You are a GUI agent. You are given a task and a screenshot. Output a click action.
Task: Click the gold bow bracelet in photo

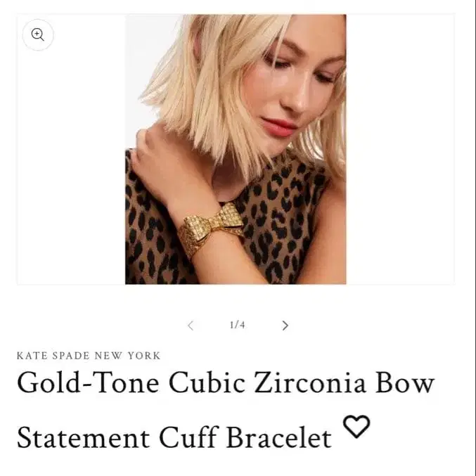pos(211,230)
